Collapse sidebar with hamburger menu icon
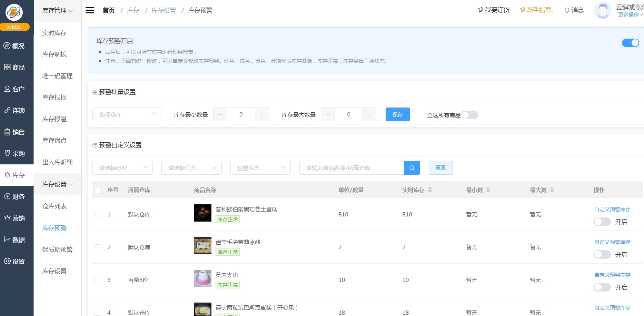Viewport: 644px width, 316px height. (90, 10)
